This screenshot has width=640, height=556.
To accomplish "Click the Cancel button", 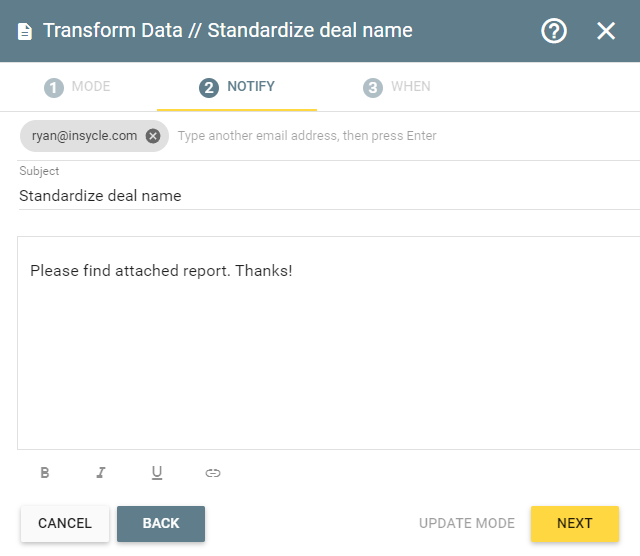I will (65, 523).
